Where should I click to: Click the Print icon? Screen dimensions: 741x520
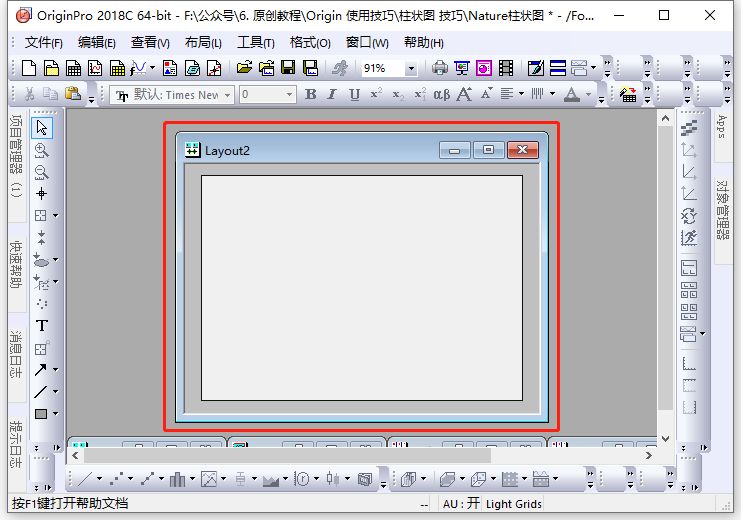(x=439, y=69)
